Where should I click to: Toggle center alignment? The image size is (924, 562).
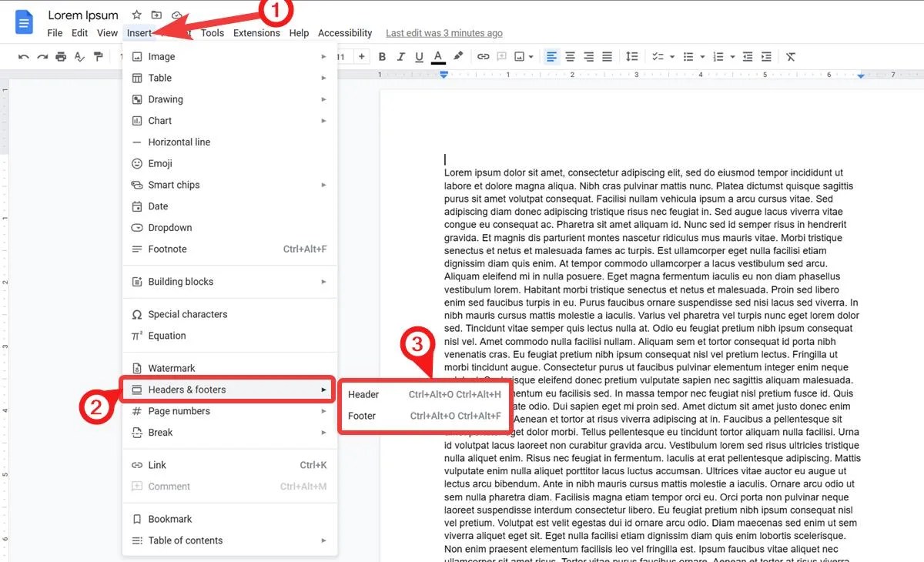570,56
